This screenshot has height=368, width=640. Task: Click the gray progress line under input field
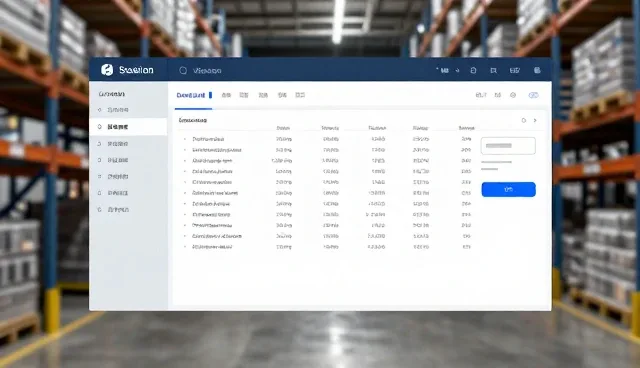click(496, 162)
